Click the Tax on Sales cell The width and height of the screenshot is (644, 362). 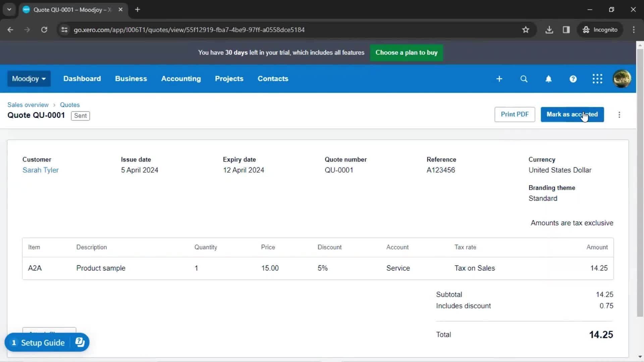475,268
